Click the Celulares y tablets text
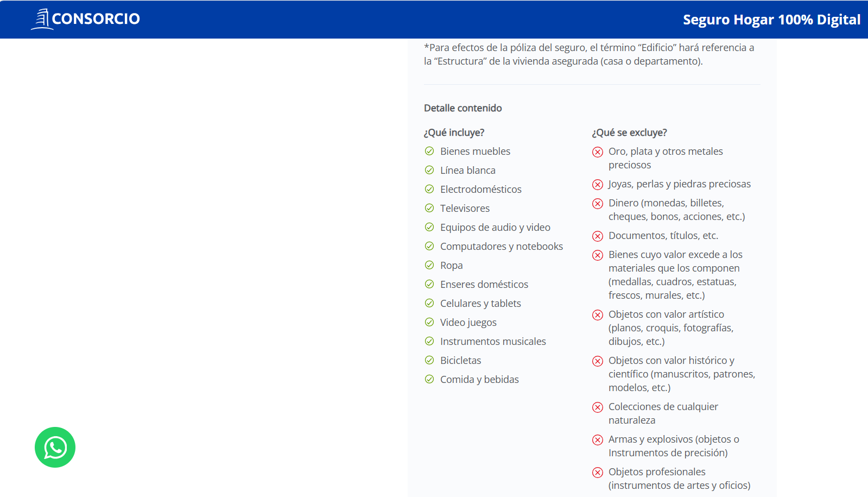 pos(481,303)
